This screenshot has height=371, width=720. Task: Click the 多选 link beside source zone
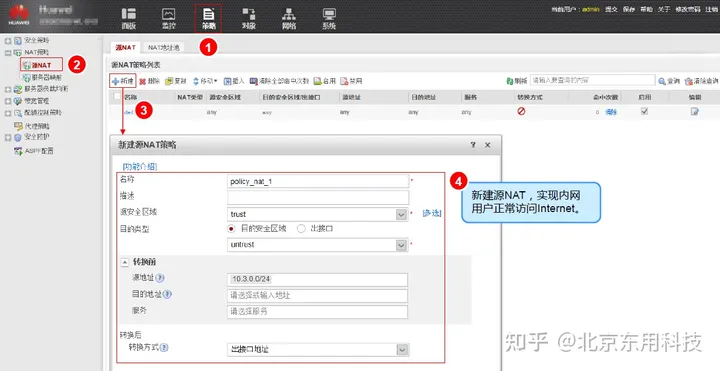pos(432,213)
